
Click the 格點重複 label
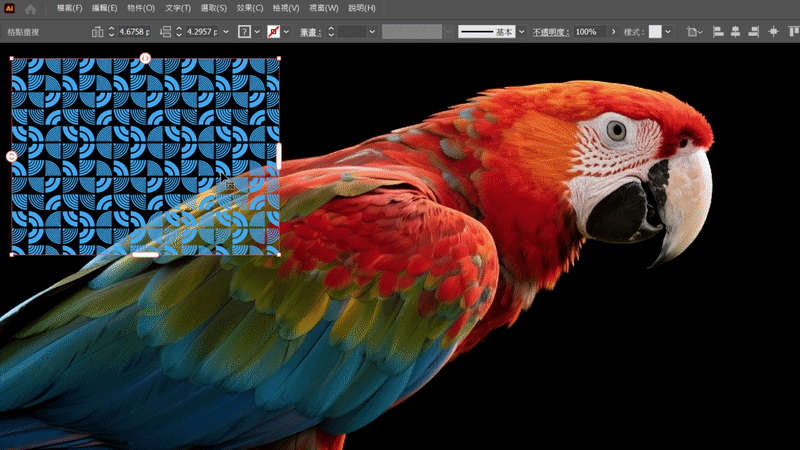(x=23, y=32)
